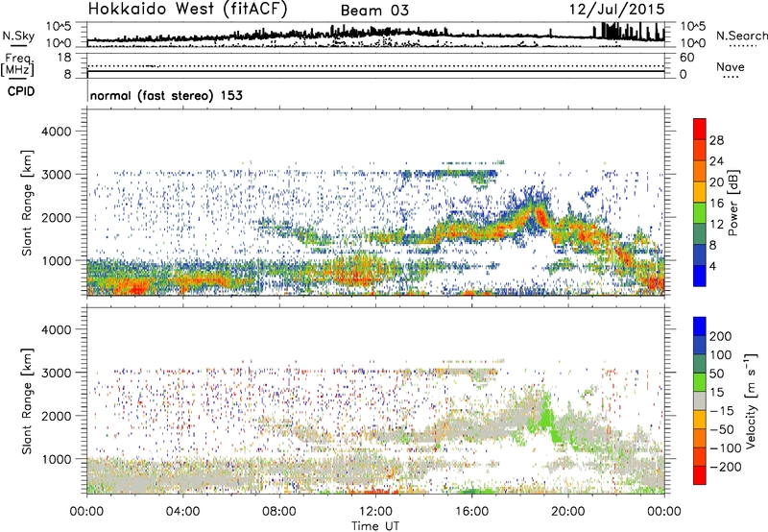This screenshot has height=532, width=768.
Task: Click the date '12/Jul/2015'
Action: [616, 10]
